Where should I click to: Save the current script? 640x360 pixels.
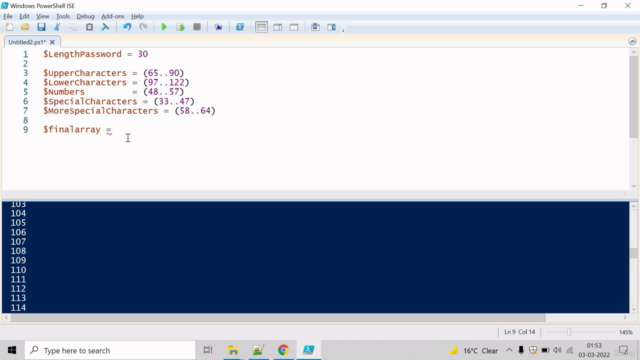tap(41, 27)
